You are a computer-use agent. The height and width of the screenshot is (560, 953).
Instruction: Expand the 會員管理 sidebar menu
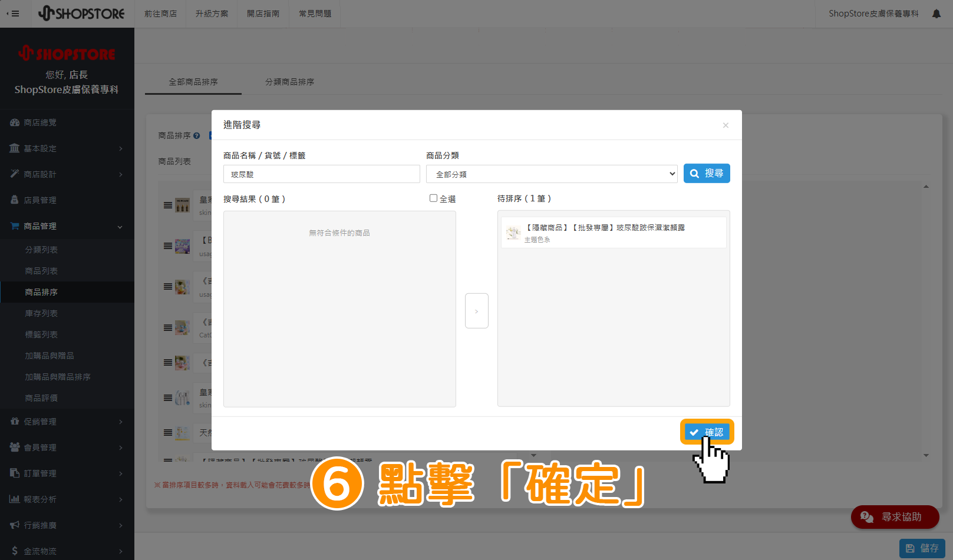pos(67,448)
